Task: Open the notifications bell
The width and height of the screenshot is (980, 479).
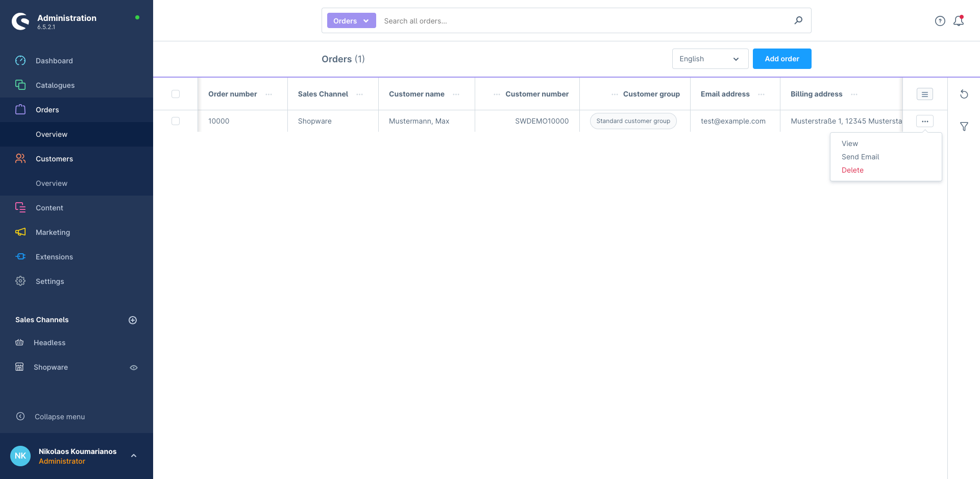Action: coord(959,21)
